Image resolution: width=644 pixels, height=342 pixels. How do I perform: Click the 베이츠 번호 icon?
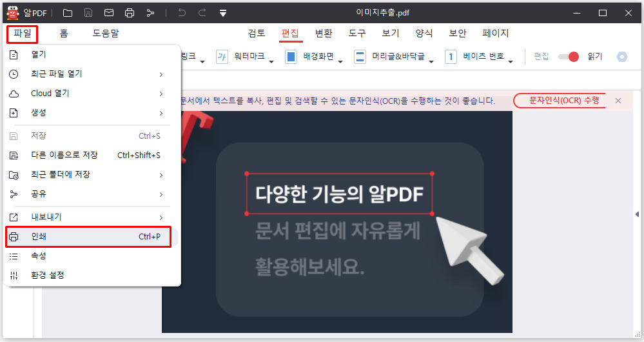click(451, 57)
